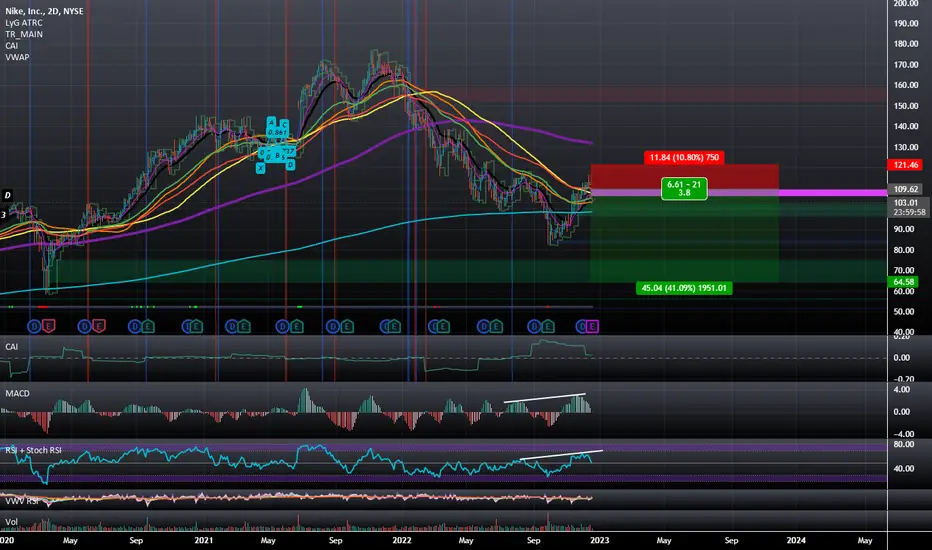Click the MACD pane title
Viewport: 932px width, 550px height.
coord(17,394)
